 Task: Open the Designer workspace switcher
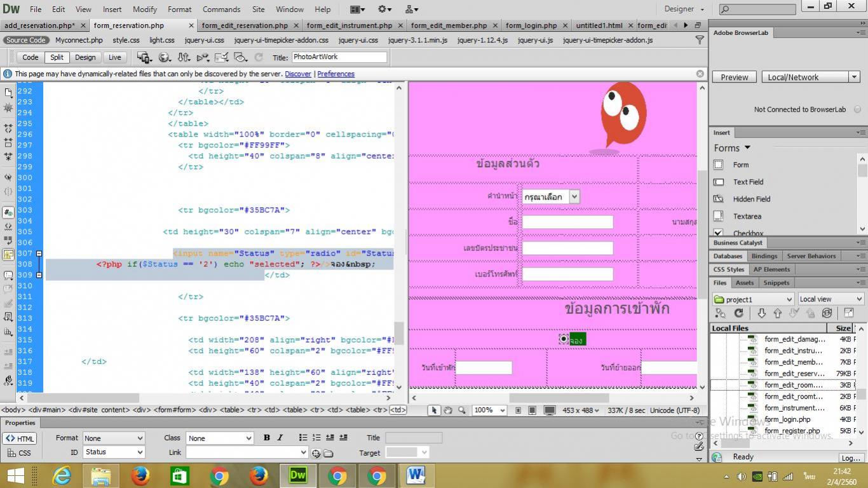[x=684, y=9]
